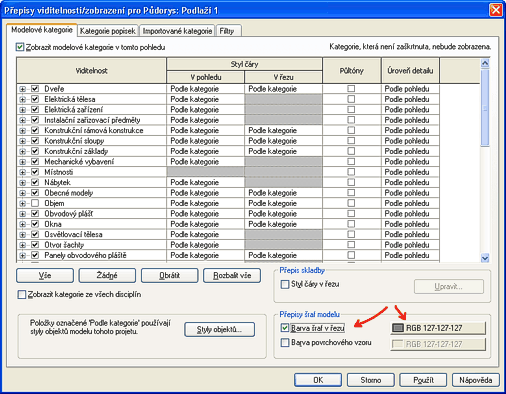Enable Styl čáry v řezu override

click(285, 284)
